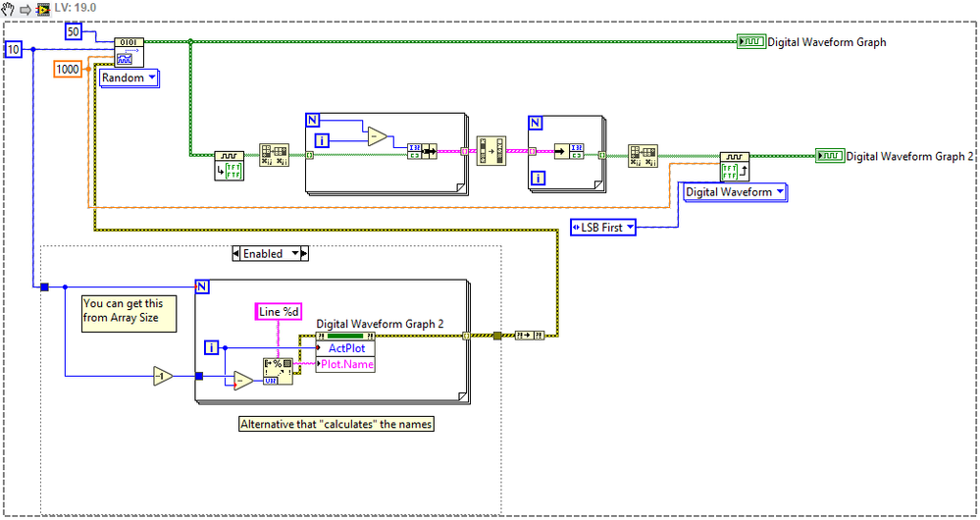The image size is (980, 520).
Task: Click the Reverse 1D Array function node
Action: (491, 151)
